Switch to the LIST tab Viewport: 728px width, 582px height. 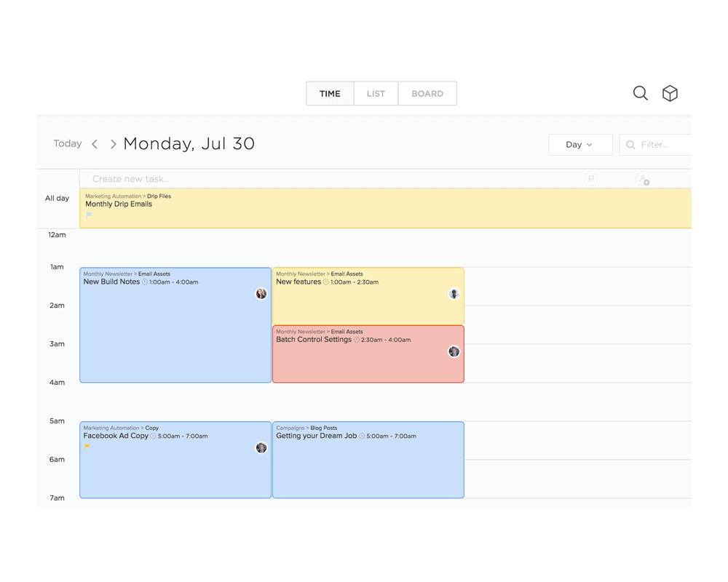[376, 93]
